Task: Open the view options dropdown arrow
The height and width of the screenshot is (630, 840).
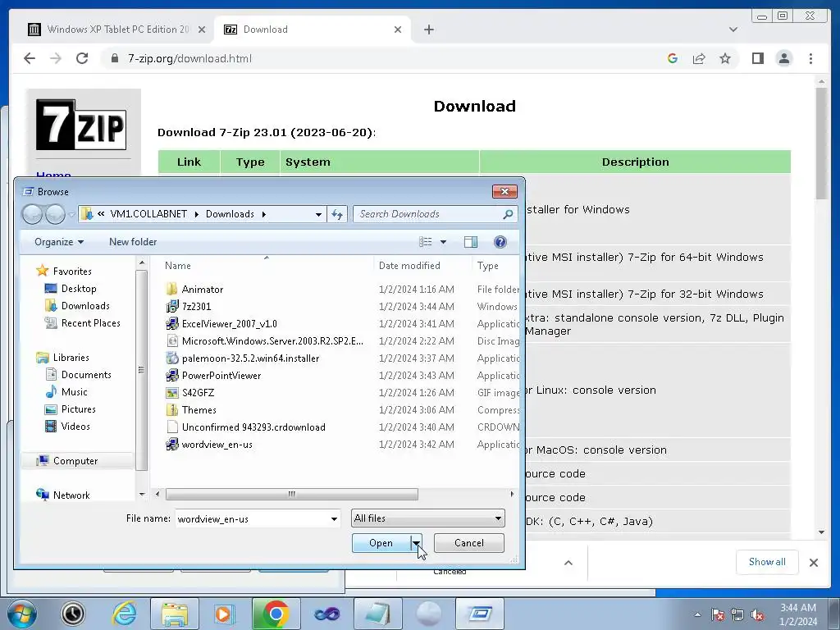Action: [443, 242]
